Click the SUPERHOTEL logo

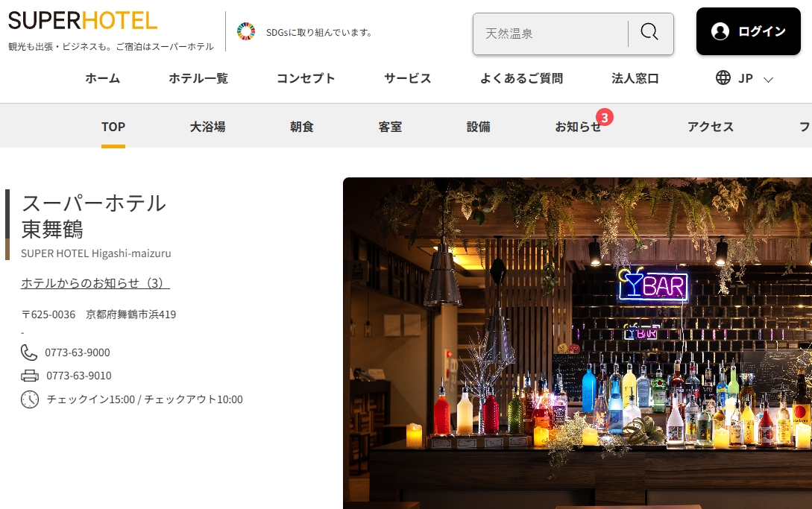pyautogui.click(x=82, y=21)
